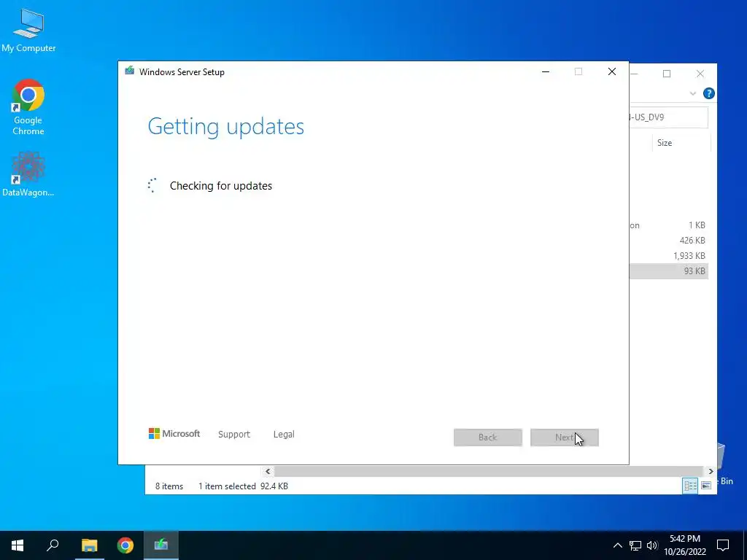The height and width of the screenshot is (560, 747).
Task: Close the File Explorer window
Action: point(700,74)
